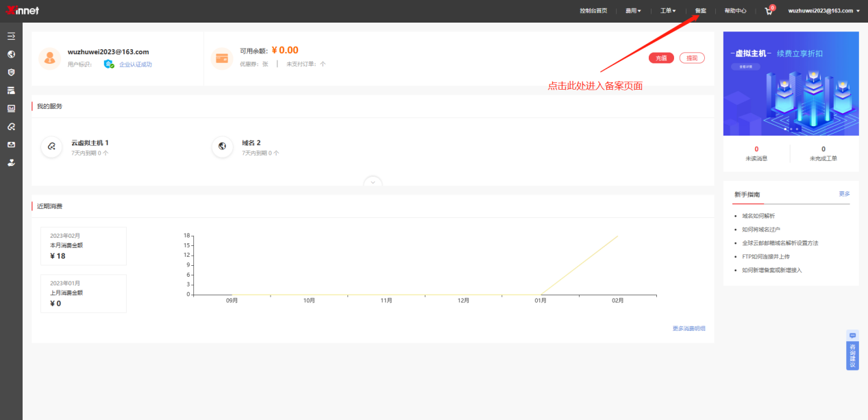Click the 提现 button
868x420 pixels.
(692, 58)
